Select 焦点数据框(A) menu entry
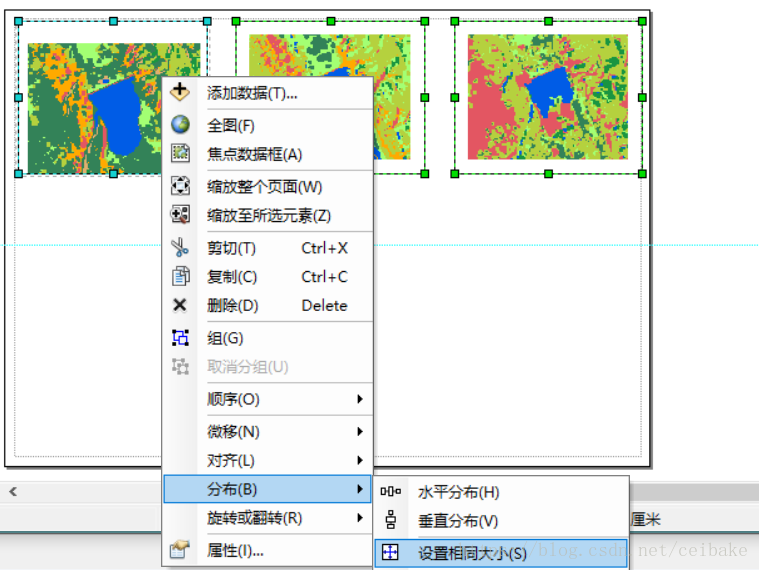The height and width of the screenshot is (570, 759). pos(268,154)
